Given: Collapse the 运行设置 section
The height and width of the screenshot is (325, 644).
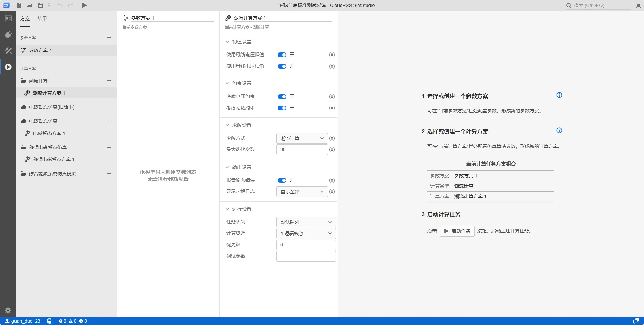Looking at the screenshot, I should pyautogui.click(x=227, y=209).
